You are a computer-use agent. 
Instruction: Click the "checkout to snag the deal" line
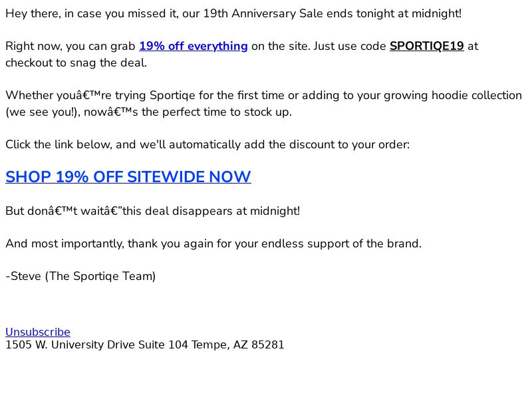[76, 63]
